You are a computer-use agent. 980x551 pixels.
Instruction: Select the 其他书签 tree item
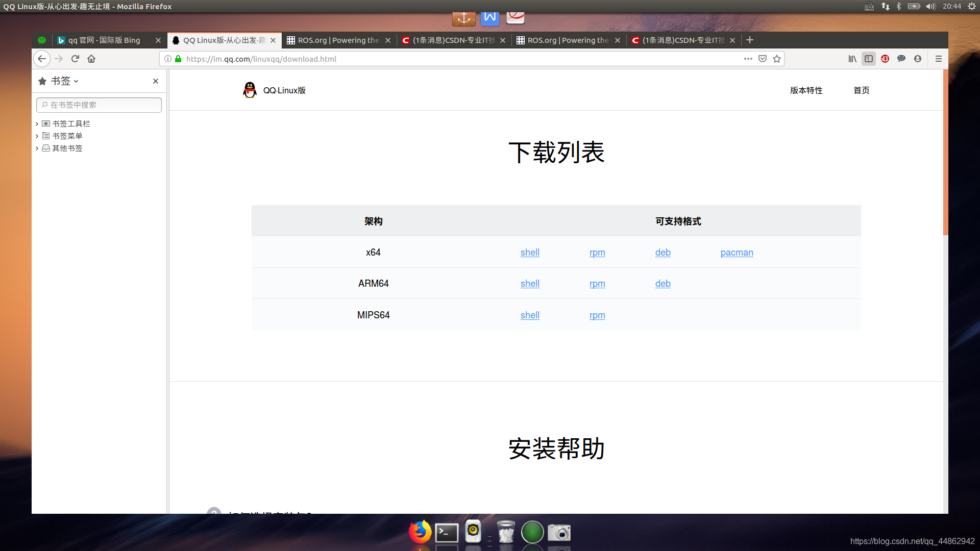point(67,148)
